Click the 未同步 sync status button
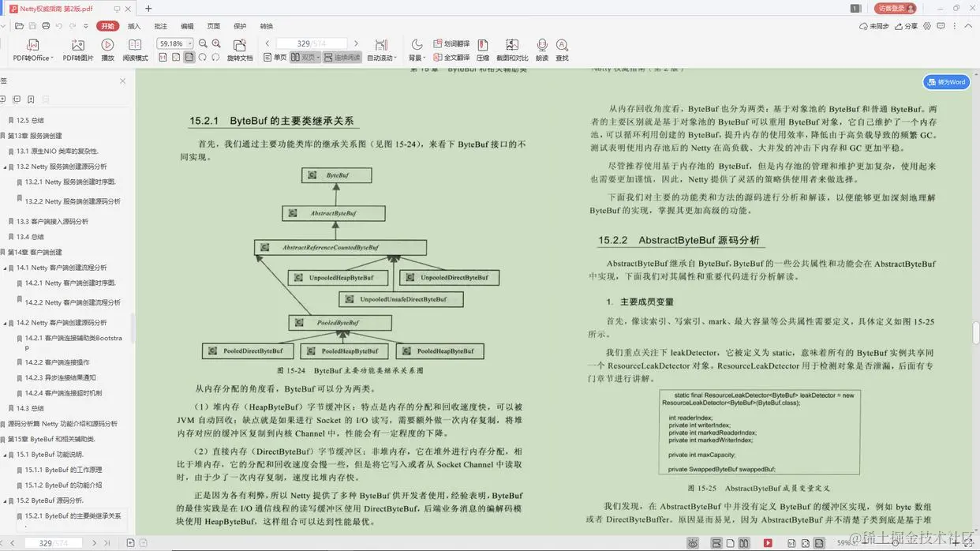This screenshot has width=980, height=551. pyautogui.click(x=874, y=26)
